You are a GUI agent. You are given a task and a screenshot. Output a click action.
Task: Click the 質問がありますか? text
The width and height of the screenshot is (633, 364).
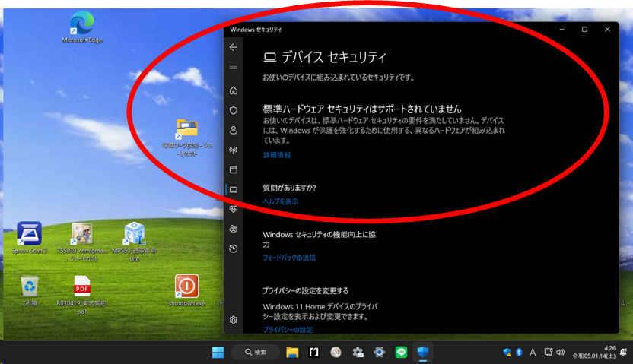(289, 188)
